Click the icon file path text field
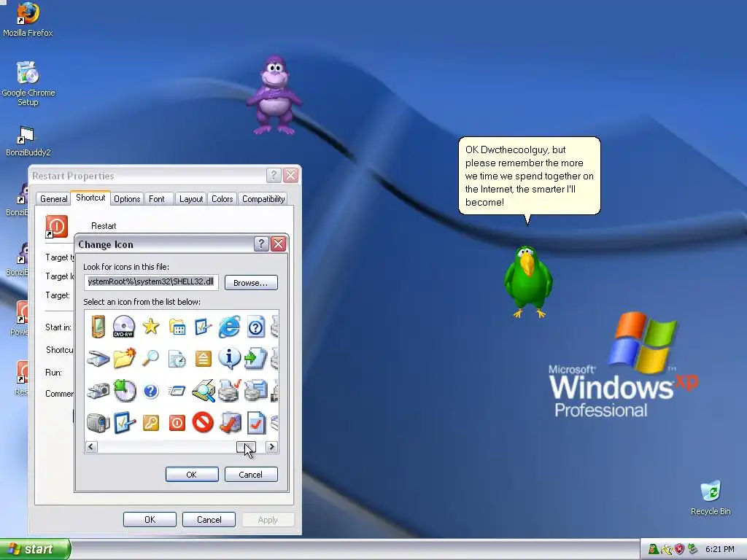747x560 pixels. tap(151, 282)
